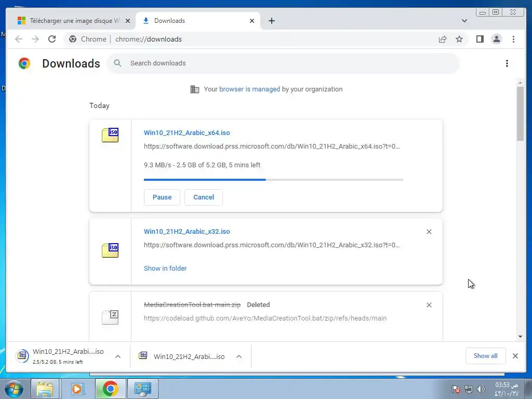
Task: Open the control panel taskbar icon
Action: [x=142, y=389]
